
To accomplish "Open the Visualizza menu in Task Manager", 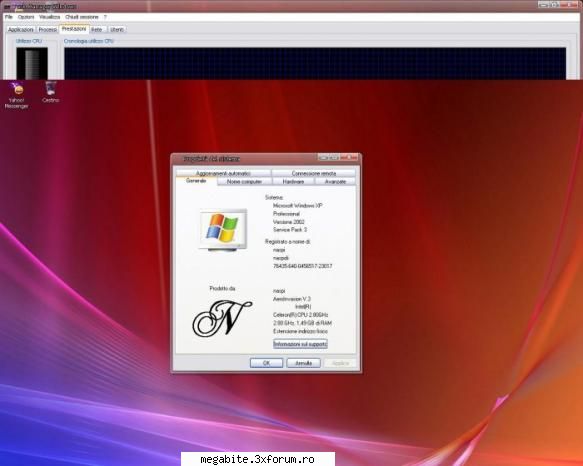I will (x=49, y=17).
